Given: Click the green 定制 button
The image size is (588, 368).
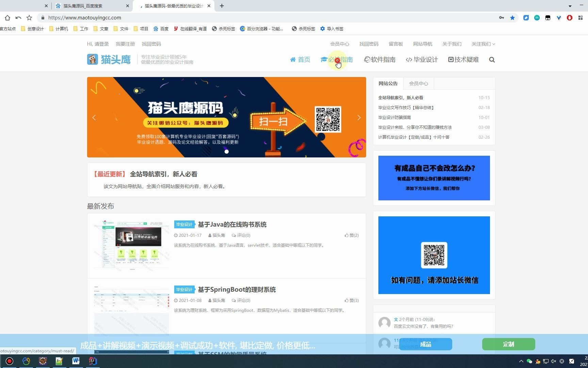Looking at the screenshot, I should click(509, 344).
